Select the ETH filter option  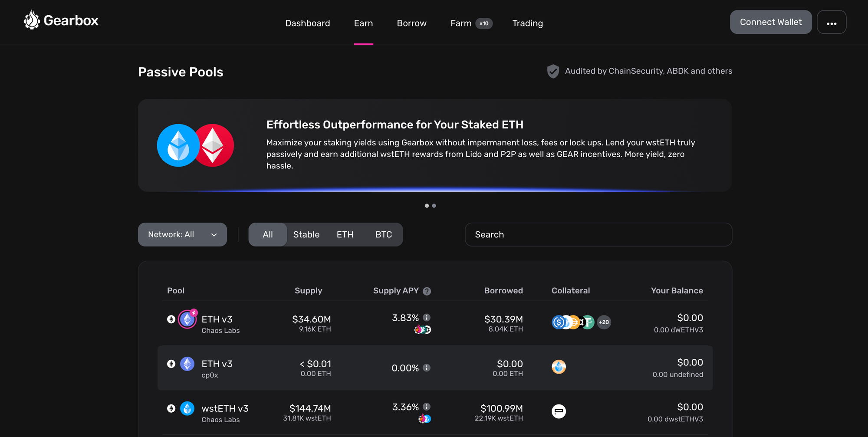click(x=345, y=235)
